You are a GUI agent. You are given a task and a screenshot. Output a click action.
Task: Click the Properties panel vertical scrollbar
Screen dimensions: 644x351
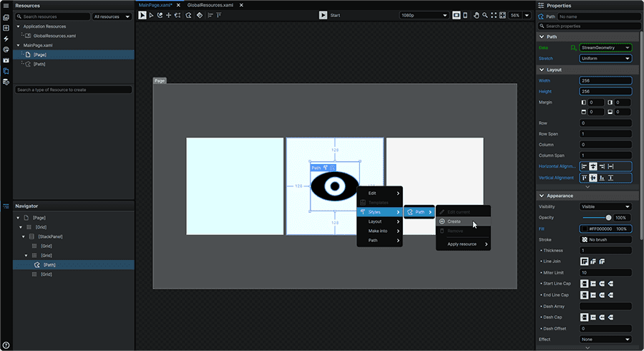click(x=642, y=135)
